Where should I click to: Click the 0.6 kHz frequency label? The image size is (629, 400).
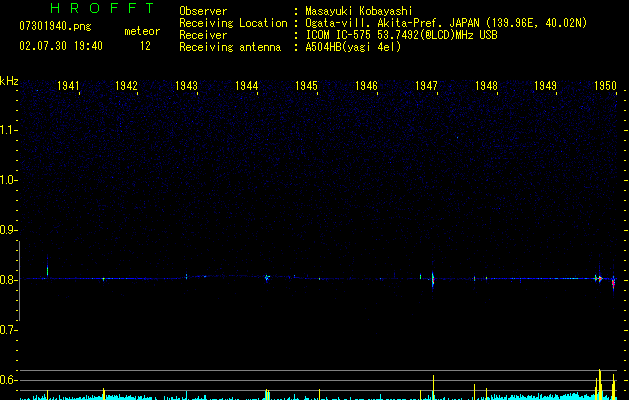(x=8, y=380)
